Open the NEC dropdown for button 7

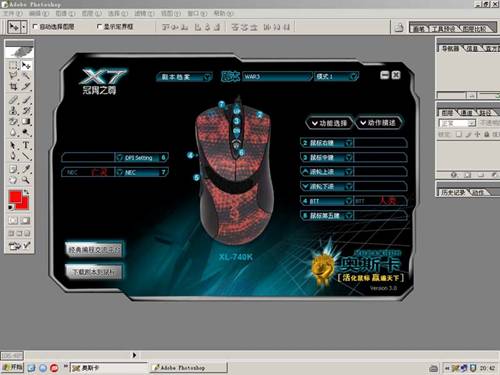click(x=120, y=172)
